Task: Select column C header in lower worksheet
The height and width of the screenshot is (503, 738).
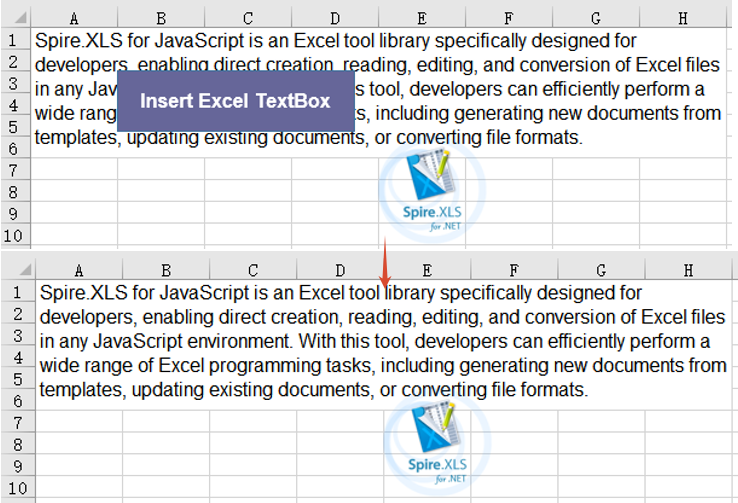Action: (x=253, y=271)
